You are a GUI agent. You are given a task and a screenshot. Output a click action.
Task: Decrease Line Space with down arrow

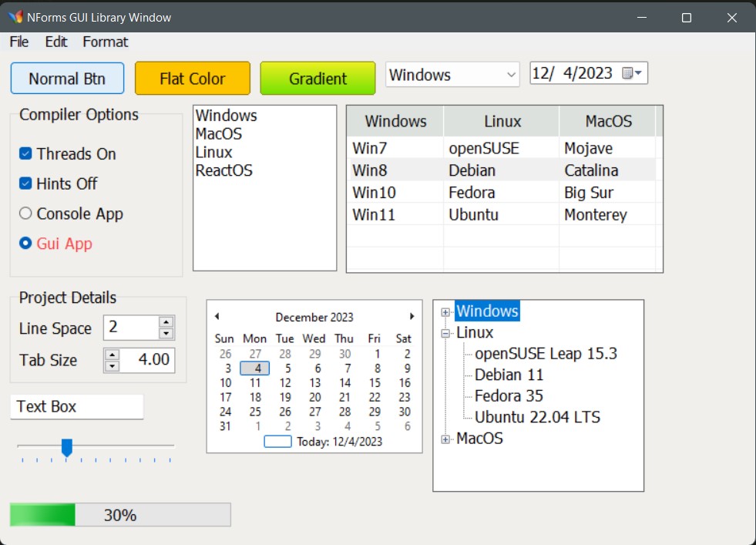(x=166, y=333)
